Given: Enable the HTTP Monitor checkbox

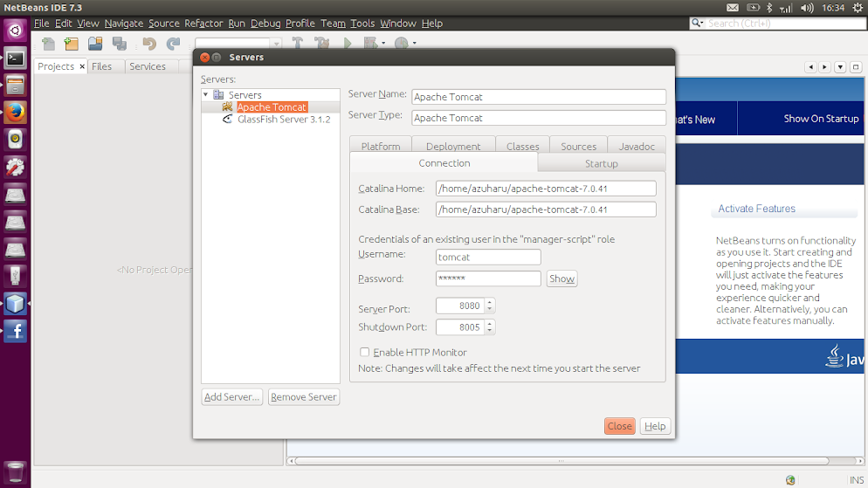Looking at the screenshot, I should point(364,352).
